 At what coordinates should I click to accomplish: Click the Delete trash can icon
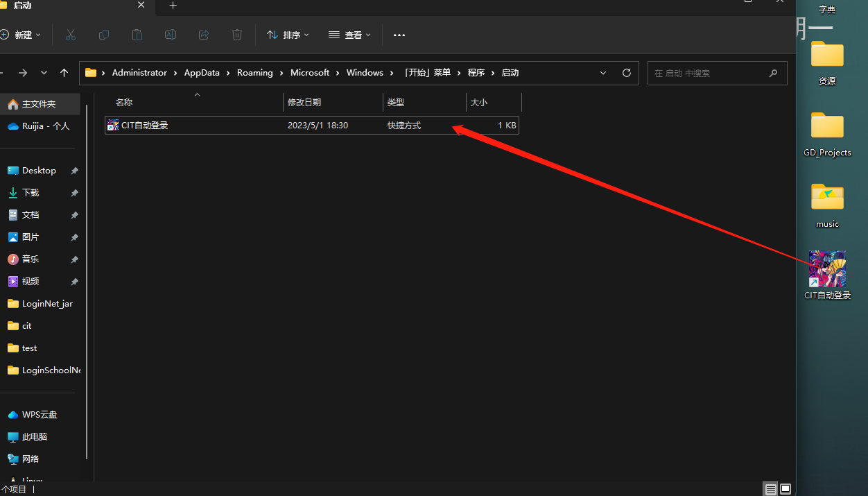click(x=237, y=35)
